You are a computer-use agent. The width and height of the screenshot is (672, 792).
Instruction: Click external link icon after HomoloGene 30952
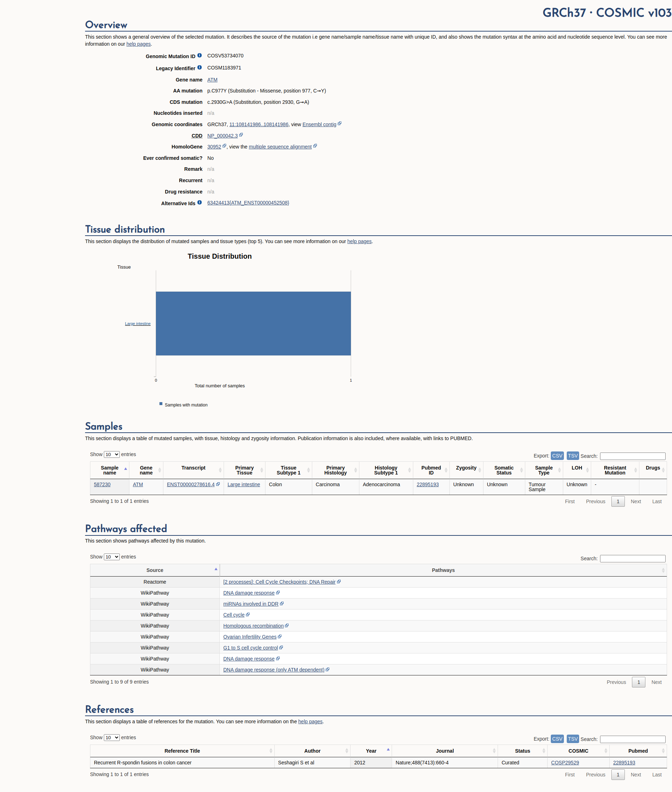(224, 146)
